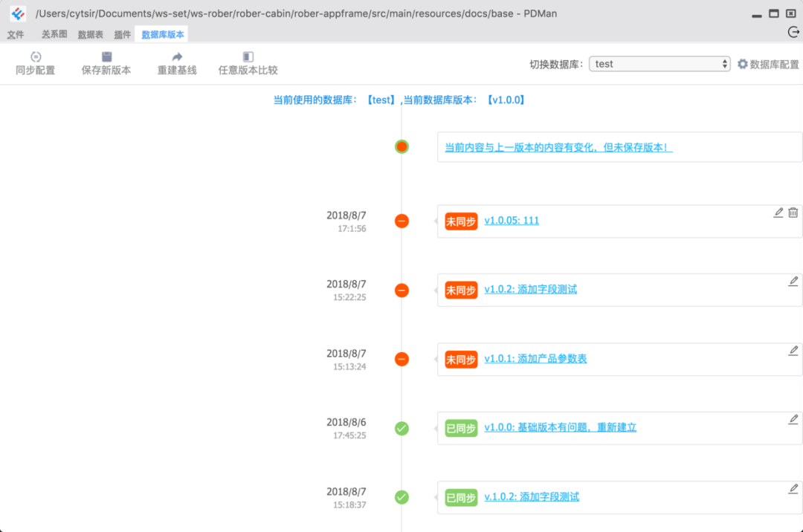This screenshot has height=532, width=803.
Task: Click the compare versions icon 任意版本比较
Action: click(x=248, y=56)
